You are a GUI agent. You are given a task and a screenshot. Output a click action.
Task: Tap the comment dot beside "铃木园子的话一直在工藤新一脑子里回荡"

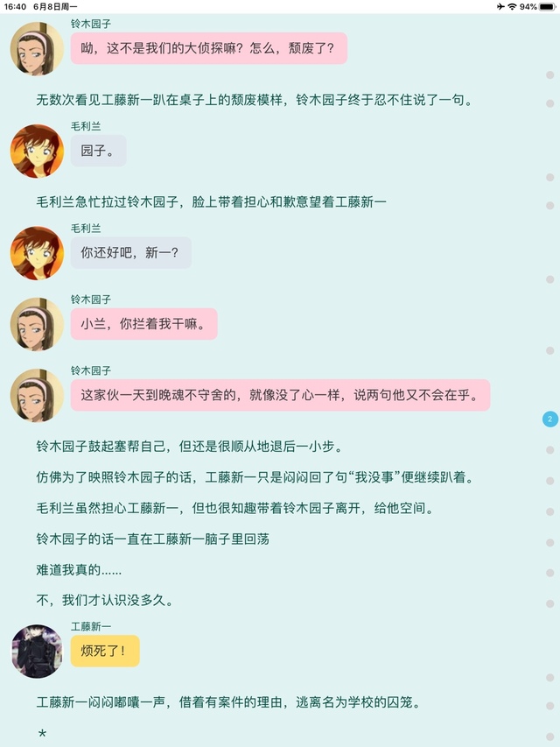(x=550, y=543)
